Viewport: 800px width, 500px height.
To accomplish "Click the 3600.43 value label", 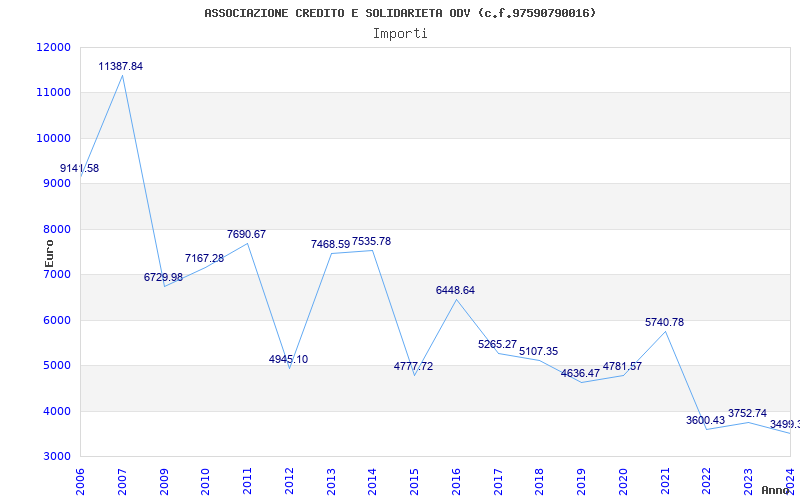I will point(706,420).
